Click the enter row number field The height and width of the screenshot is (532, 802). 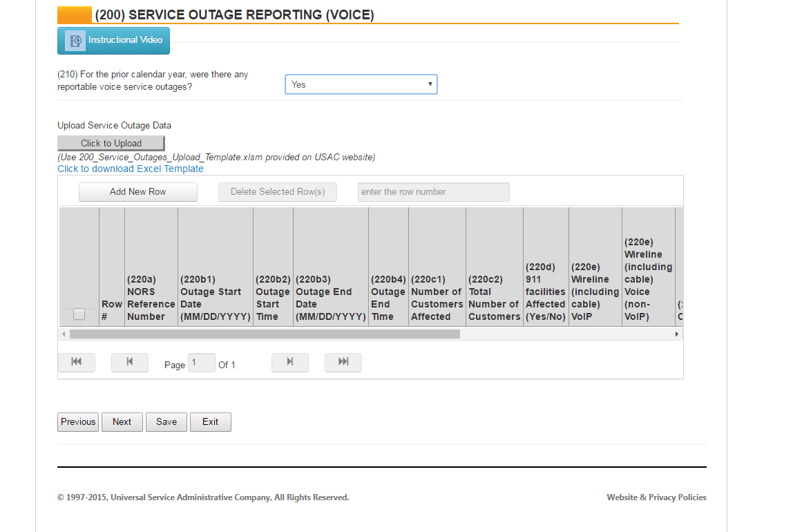click(433, 192)
